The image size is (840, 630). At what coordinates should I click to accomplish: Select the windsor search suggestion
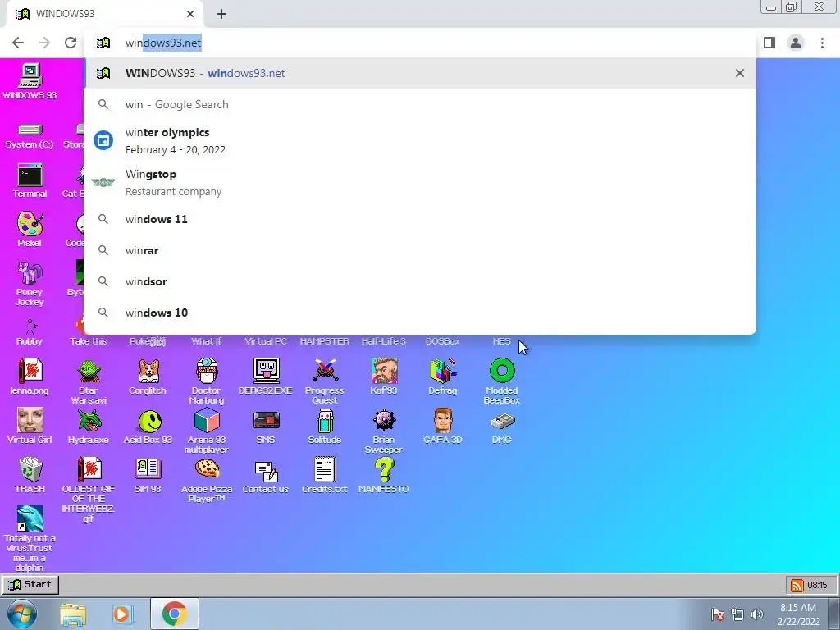click(420, 281)
